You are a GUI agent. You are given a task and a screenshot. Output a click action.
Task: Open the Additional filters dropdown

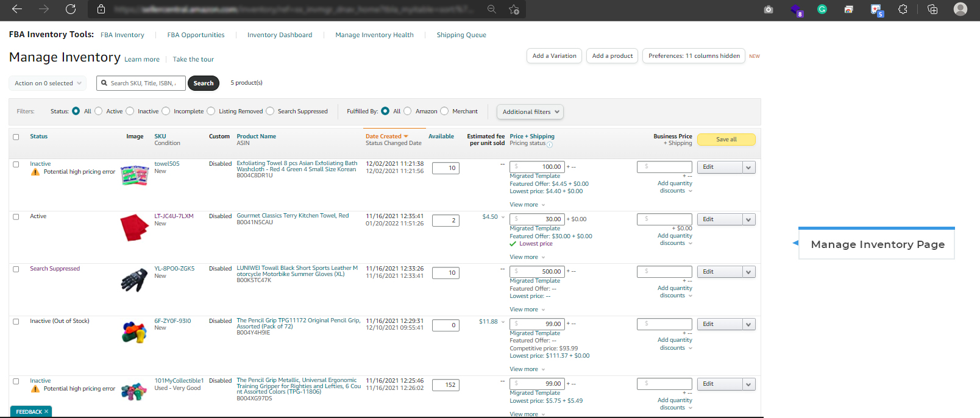click(x=530, y=112)
